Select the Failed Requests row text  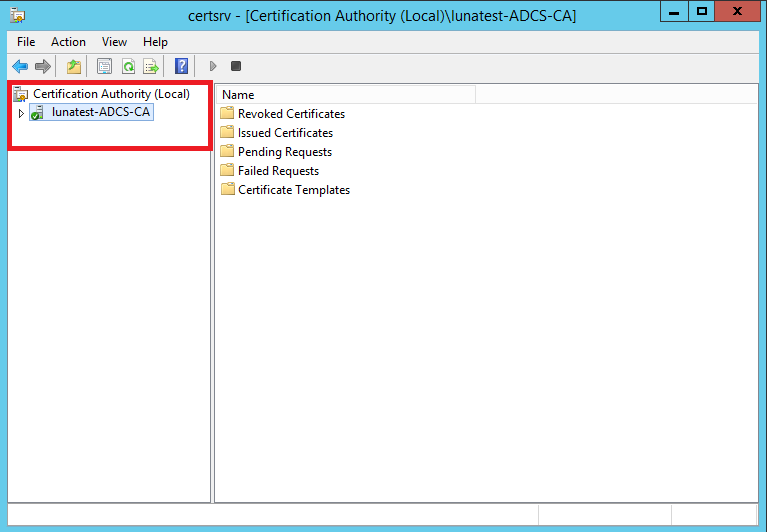point(278,171)
